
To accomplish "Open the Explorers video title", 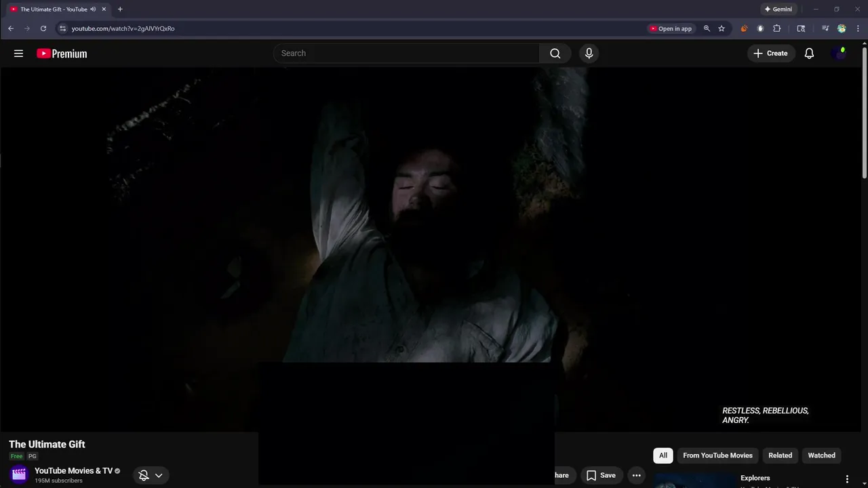I will click(x=755, y=478).
